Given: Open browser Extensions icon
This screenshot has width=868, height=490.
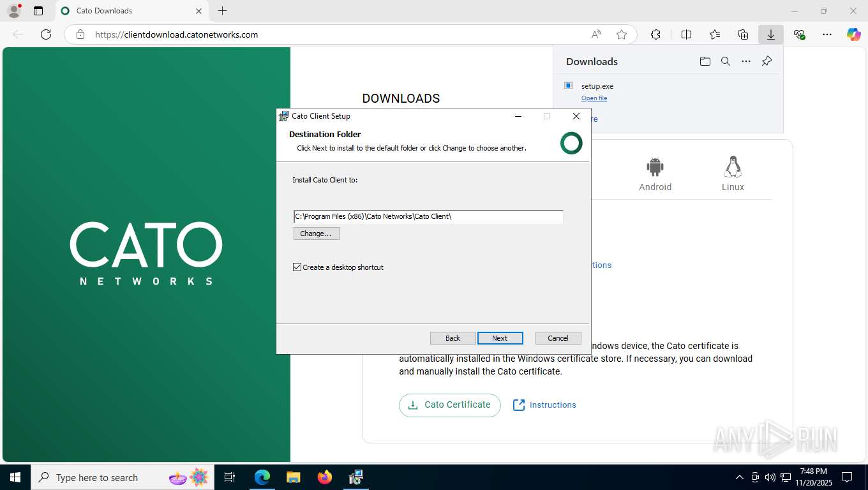Looking at the screenshot, I should 655,34.
